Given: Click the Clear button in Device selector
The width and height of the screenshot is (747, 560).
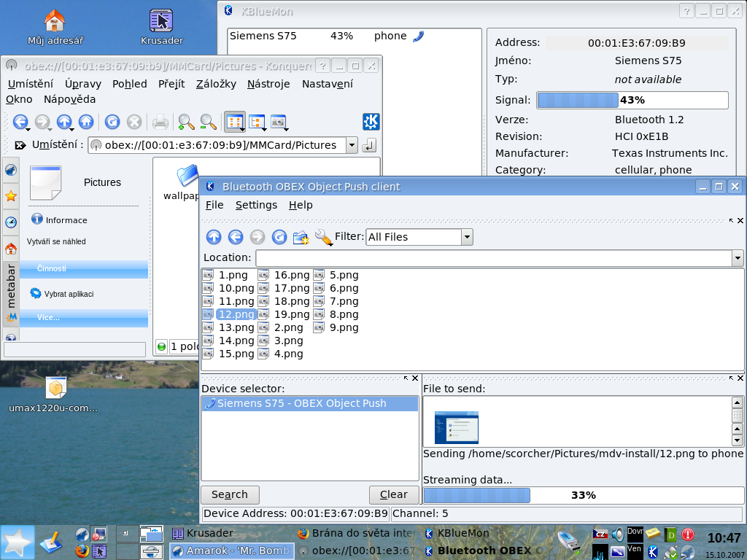Looking at the screenshot, I should coord(394,495).
